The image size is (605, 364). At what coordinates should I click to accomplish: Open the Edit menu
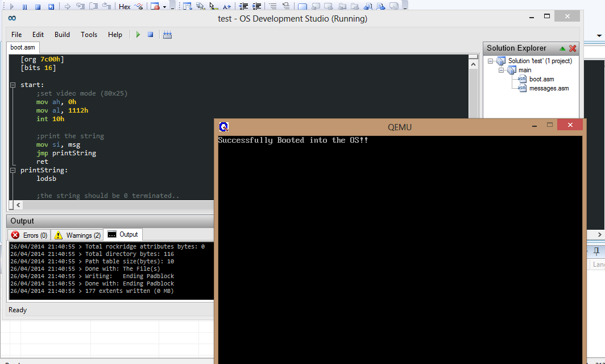[x=38, y=35]
